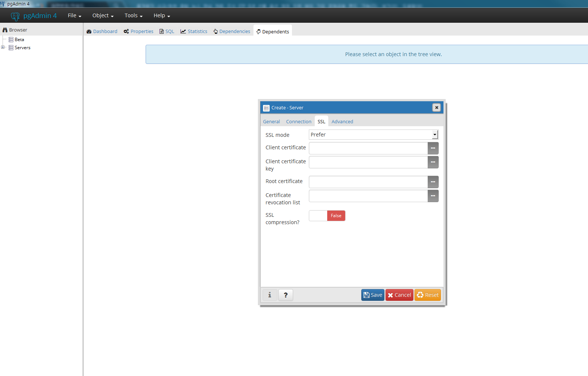
Task: Open the Statistics panel tab
Action: coord(194,32)
